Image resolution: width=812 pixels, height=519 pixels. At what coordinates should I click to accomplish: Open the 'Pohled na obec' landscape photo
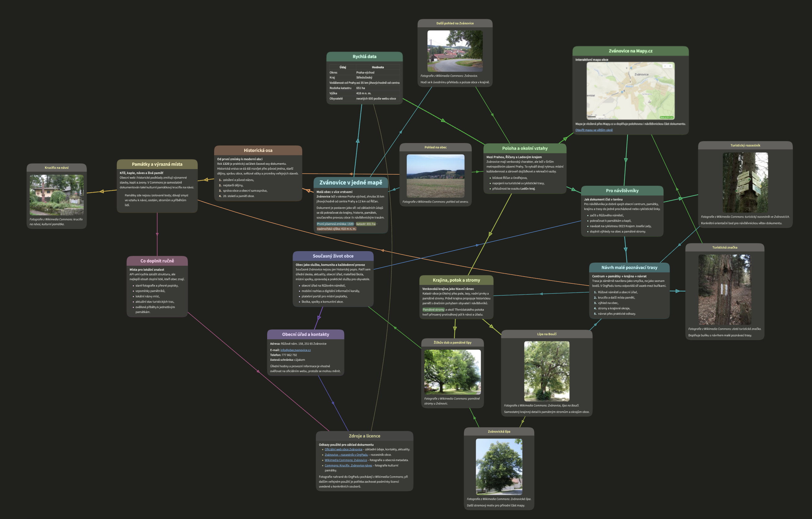[435, 176]
